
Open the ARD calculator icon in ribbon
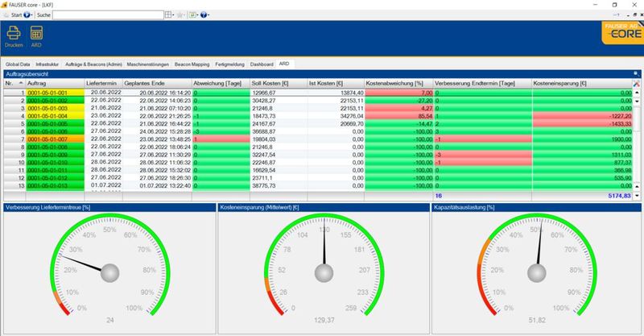(x=36, y=33)
